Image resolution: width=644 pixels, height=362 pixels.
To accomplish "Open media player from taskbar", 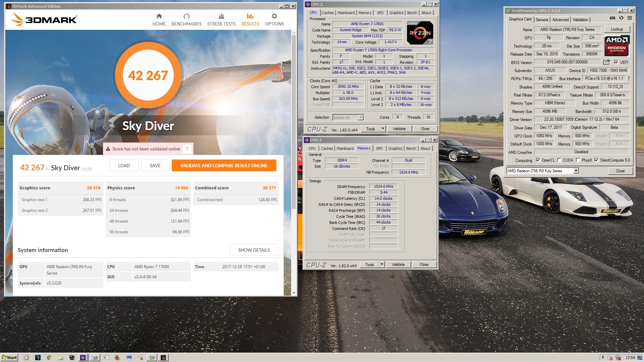I will pyautogui.click(x=26, y=358).
